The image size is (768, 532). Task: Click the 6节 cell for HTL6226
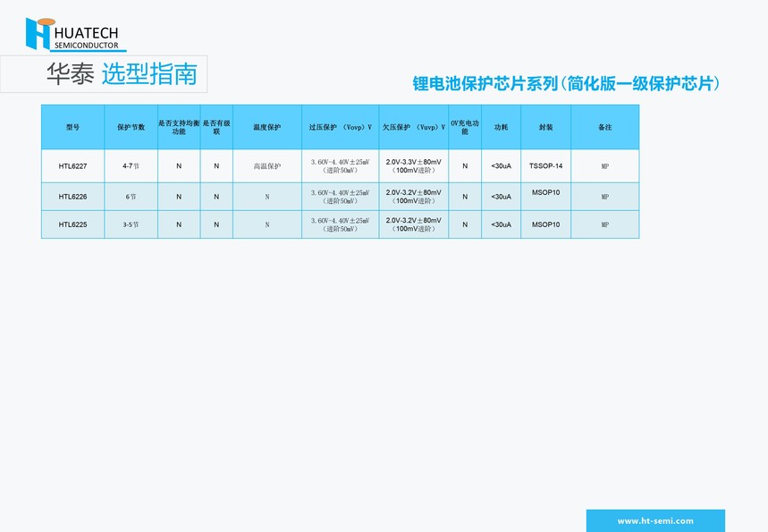(x=131, y=197)
